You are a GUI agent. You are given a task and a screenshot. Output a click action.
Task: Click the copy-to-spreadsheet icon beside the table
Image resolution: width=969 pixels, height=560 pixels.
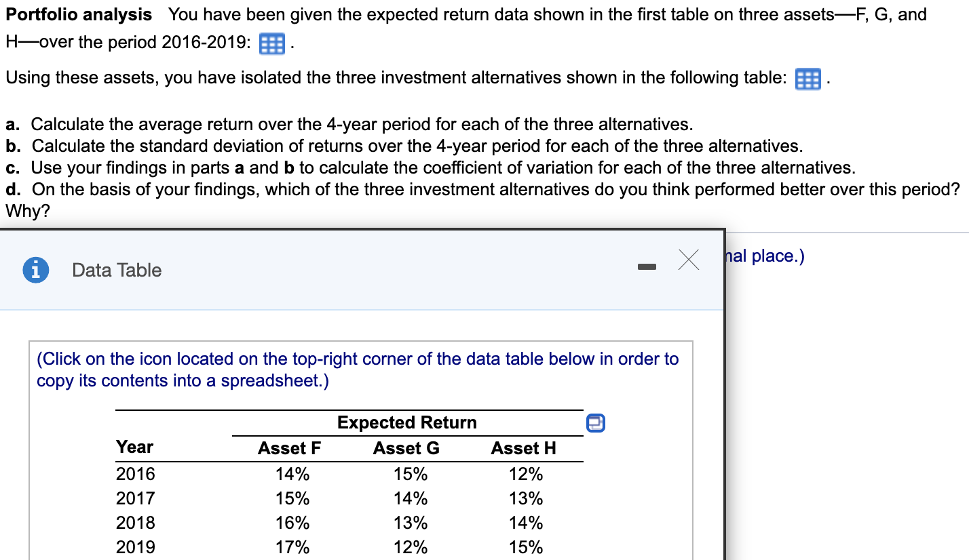(x=595, y=422)
